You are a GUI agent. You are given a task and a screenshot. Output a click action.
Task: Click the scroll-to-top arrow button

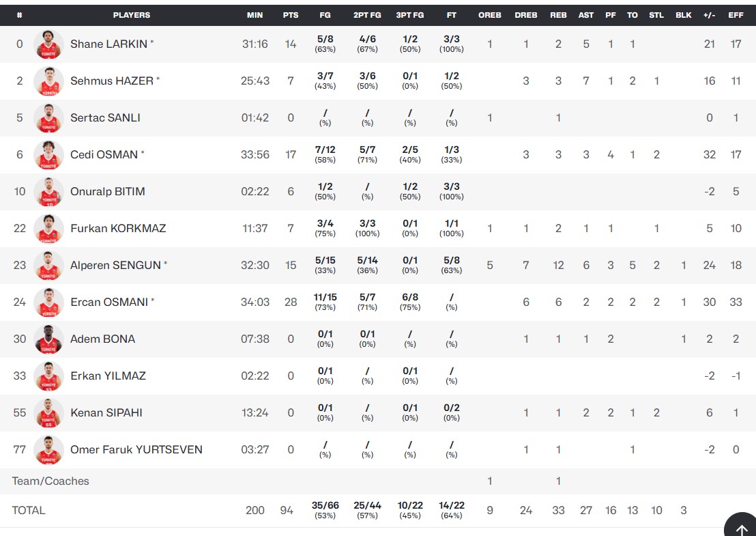point(742,526)
